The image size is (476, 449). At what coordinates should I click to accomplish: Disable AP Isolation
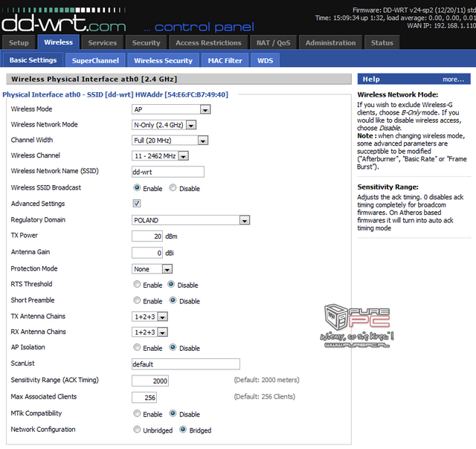tap(173, 347)
